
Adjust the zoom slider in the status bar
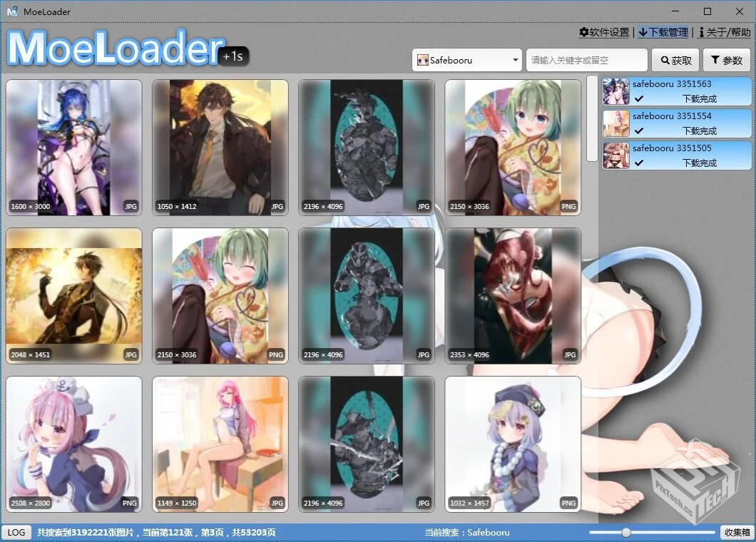pos(626,531)
